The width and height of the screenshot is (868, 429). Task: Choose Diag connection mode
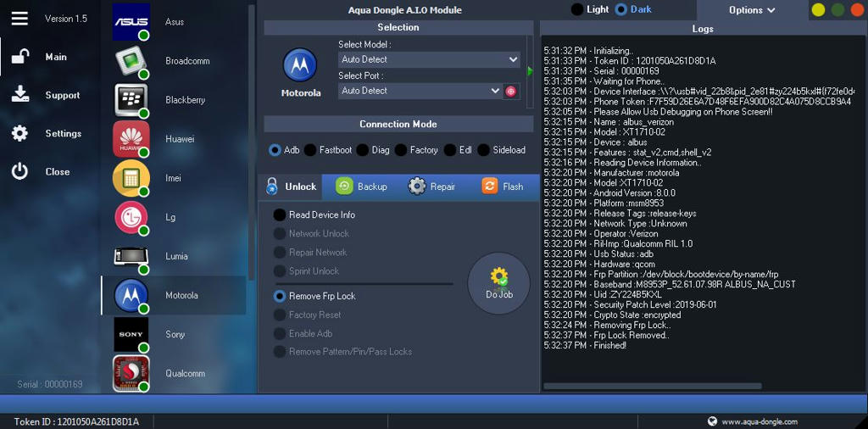373,150
